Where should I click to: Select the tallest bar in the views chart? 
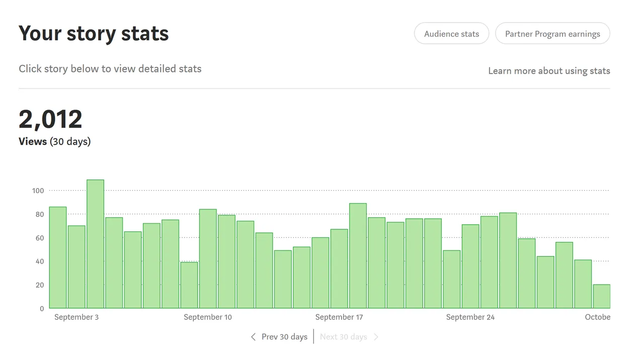(95, 244)
